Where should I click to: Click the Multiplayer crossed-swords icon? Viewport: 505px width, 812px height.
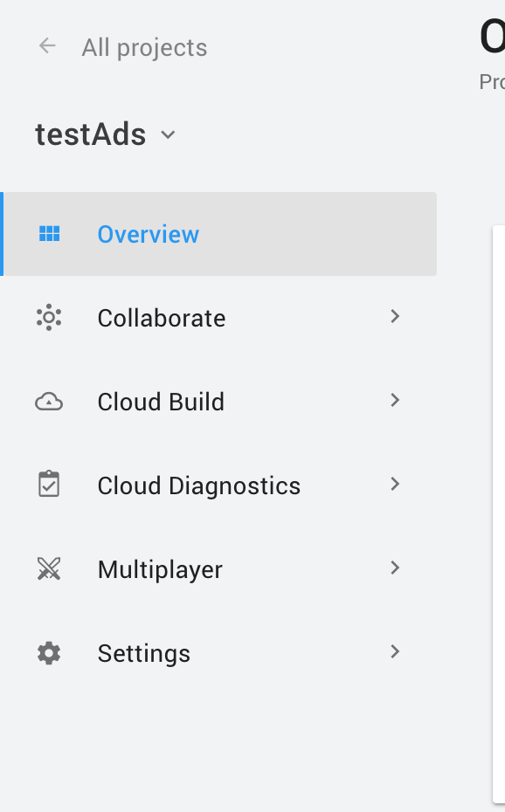49,568
